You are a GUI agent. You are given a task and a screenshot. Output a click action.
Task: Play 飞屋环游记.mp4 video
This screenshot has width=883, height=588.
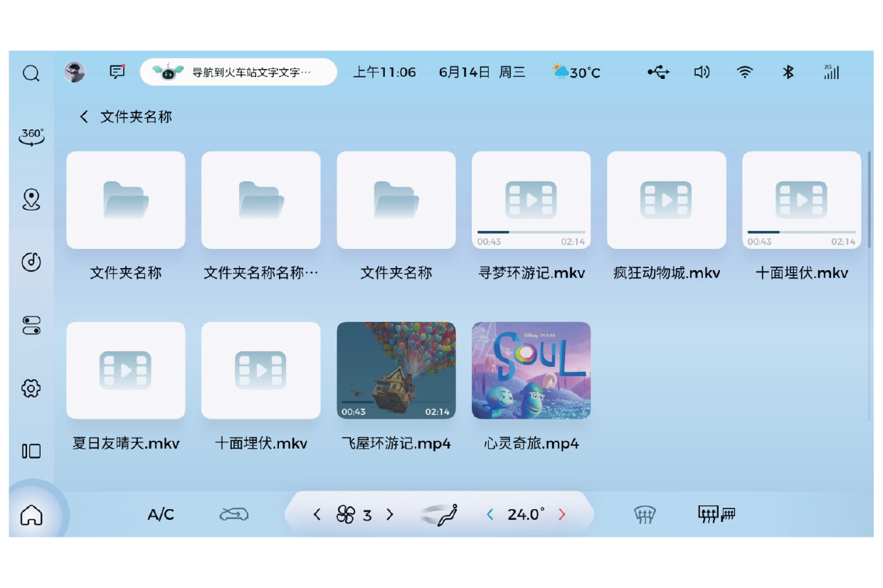396,370
